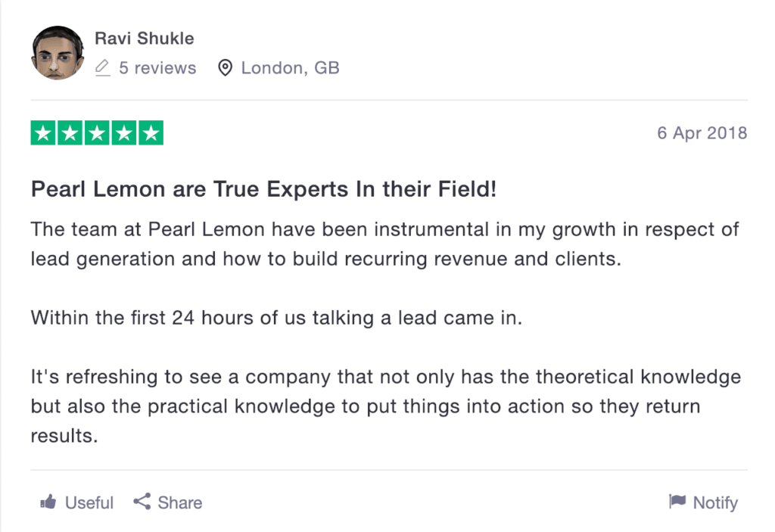The height and width of the screenshot is (532, 775).
Task: Click the second green rating star
Action: [70, 133]
